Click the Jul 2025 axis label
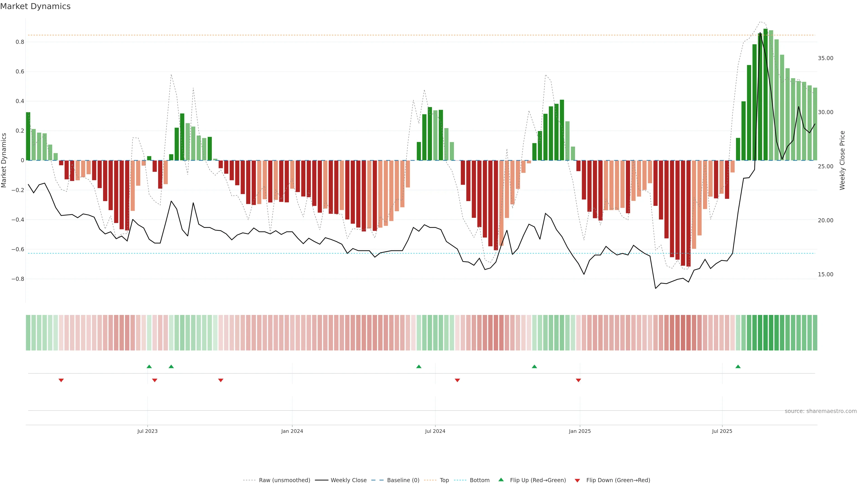The height and width of the screenshot is (488, 868). [722, 431]
